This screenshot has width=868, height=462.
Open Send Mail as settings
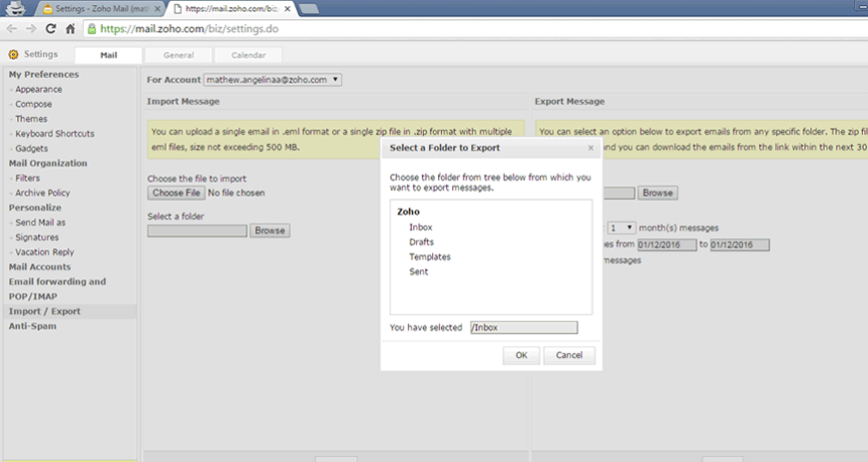pos(41,223)
